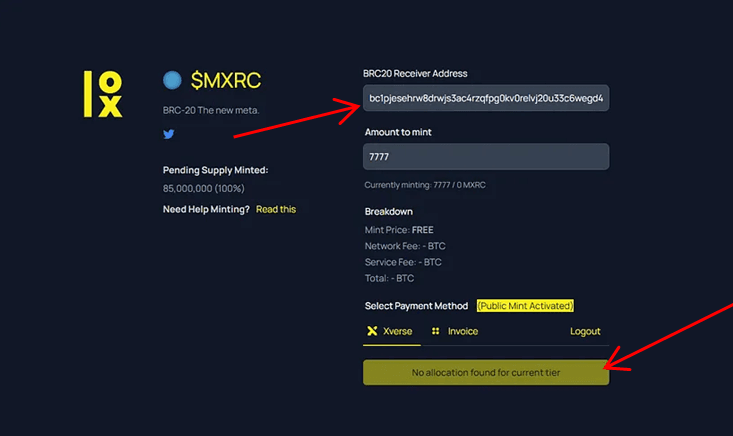The image size is (733, 436).
Task: Select the Xverse payment method tab
Action: (389, 331)
